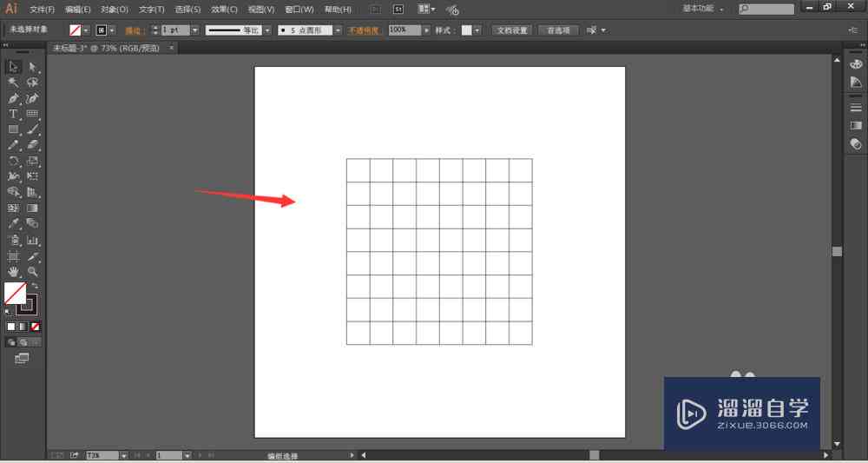
Task: Select the Symbol Sprayer tool
Action: coord(13,241)
